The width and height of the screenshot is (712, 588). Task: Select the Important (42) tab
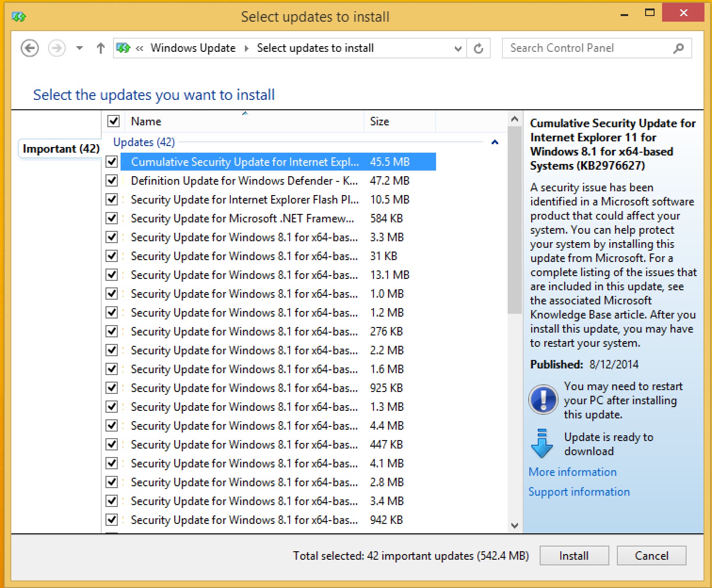point(61,149)
